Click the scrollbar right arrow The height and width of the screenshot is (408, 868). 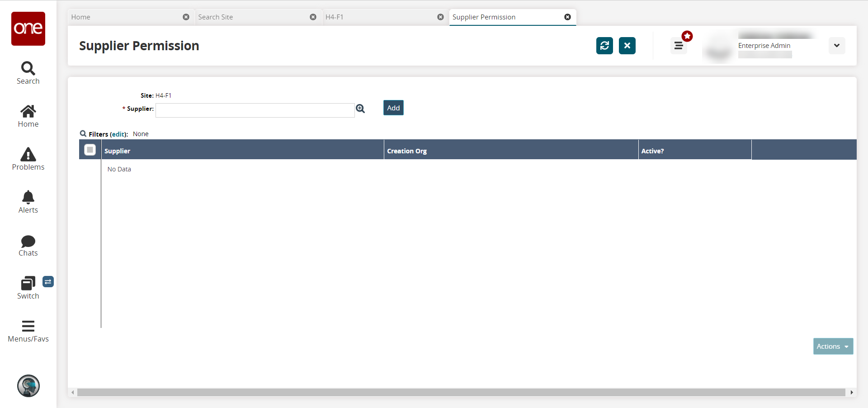point(852,393)
